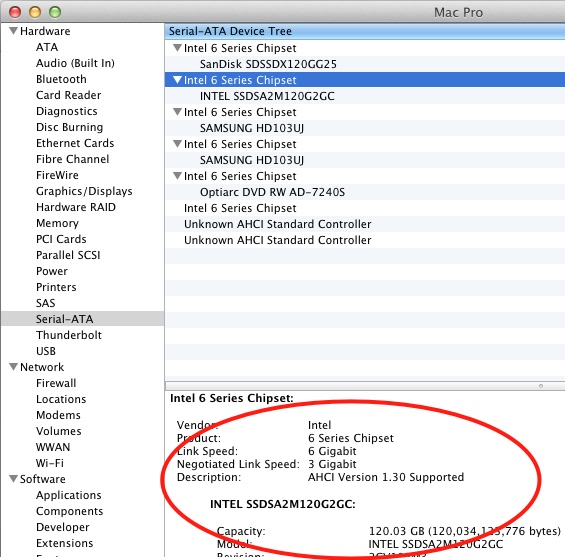View Ethernet Cards information
This screenshot has width=565, height=560.
75,143
